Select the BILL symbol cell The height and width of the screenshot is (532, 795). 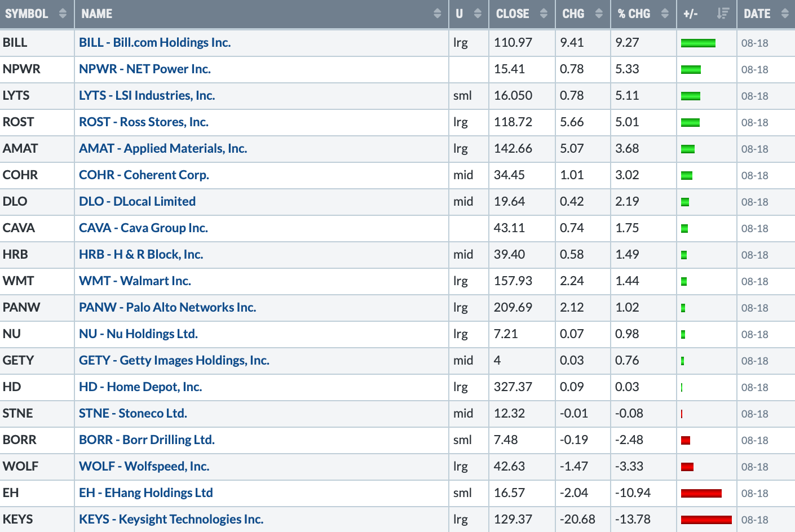(37, 43)
